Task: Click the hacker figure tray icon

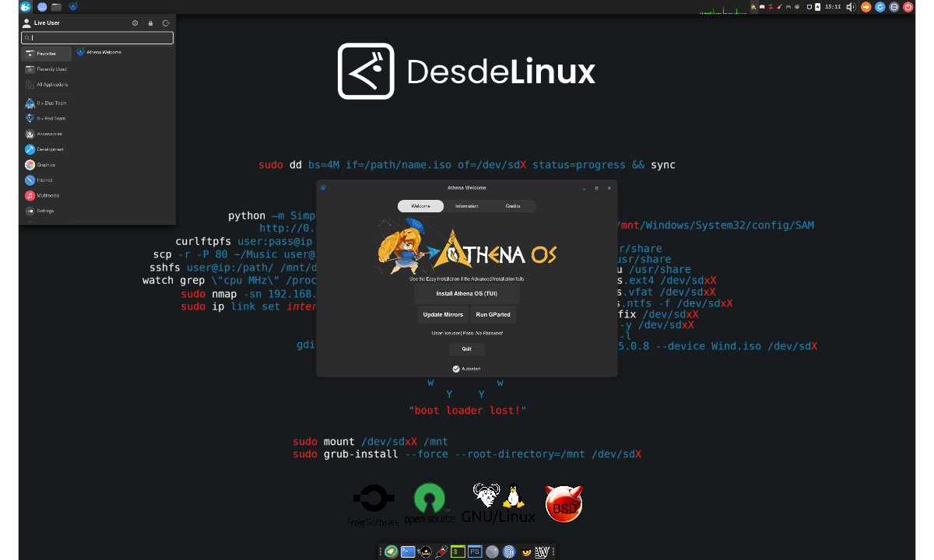Action: click(753, 7)
